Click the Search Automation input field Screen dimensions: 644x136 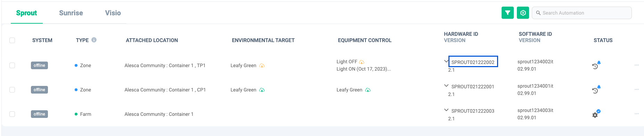point(582,13)
